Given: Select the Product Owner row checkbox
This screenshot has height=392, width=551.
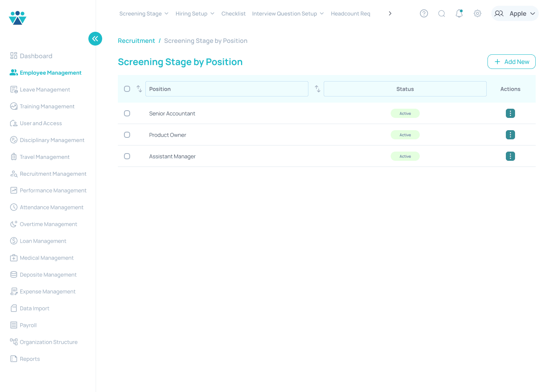Looking at the screenshot, I should pyautogui.click(x=127, y=135).
